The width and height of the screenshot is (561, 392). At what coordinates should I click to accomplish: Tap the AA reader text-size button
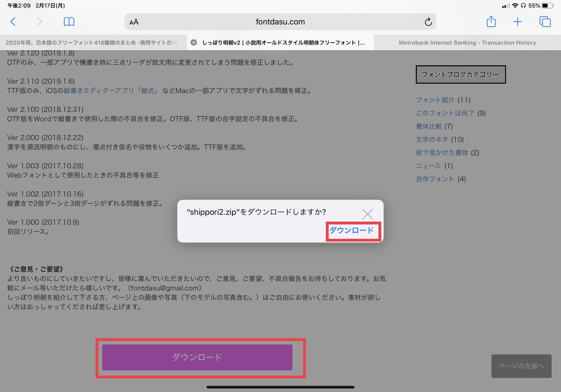coord(134,22)
